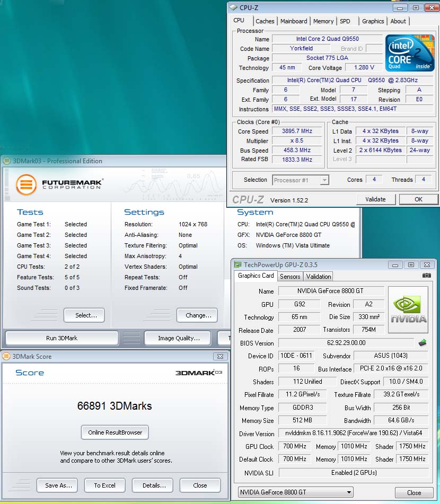The image size is (440, 504).
Task: Click the BIOS Version field 62.92.29.00.00
Action: pyautogui.click(x=346, y=343)
